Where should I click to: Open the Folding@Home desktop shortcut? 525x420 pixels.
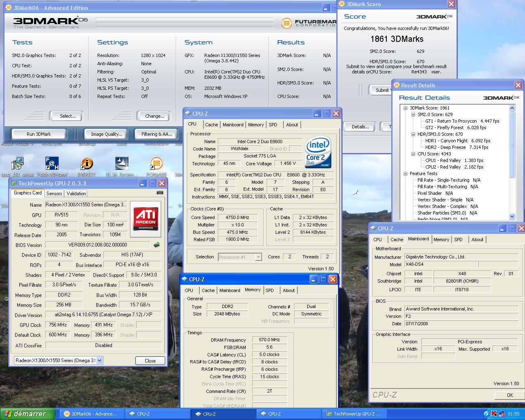[x=52, y=164]
